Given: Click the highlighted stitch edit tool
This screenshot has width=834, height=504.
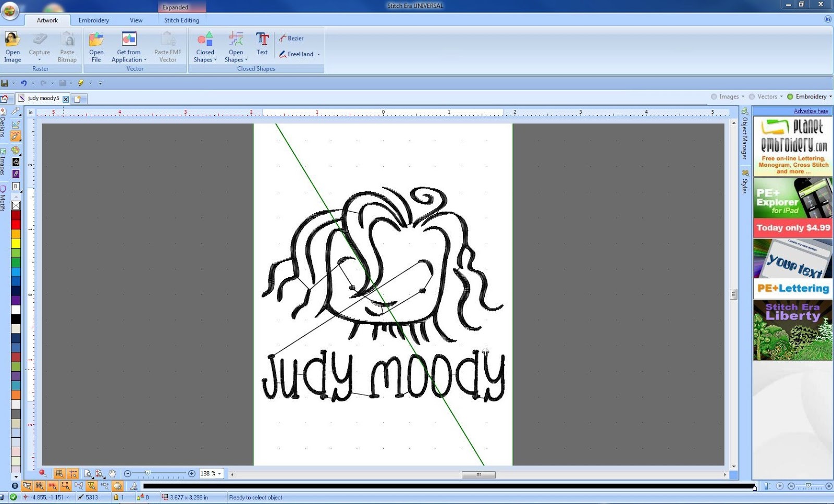Looking at the screenshot, I should [16, 136].
